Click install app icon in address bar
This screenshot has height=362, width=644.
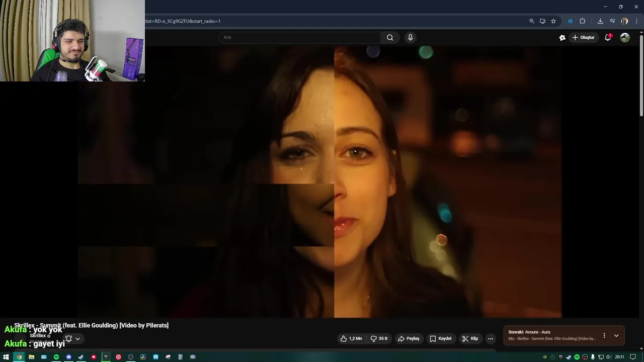click(542, 21)
